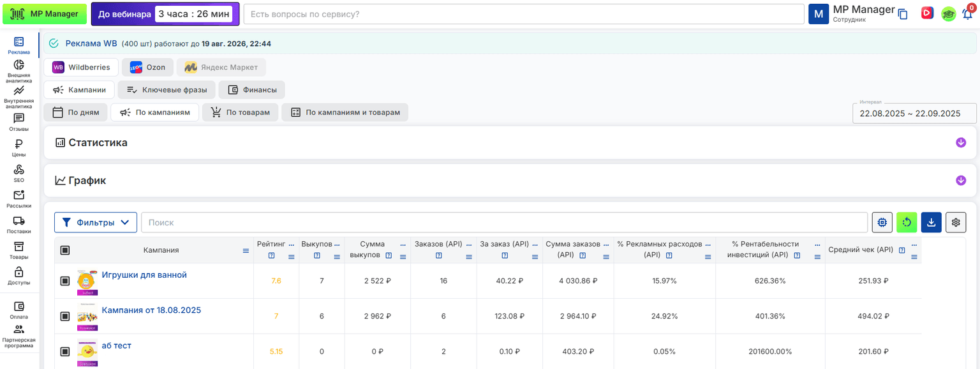
Task: Toggle checkbox for Игрушки для ванной row
Action: point(64,281)
